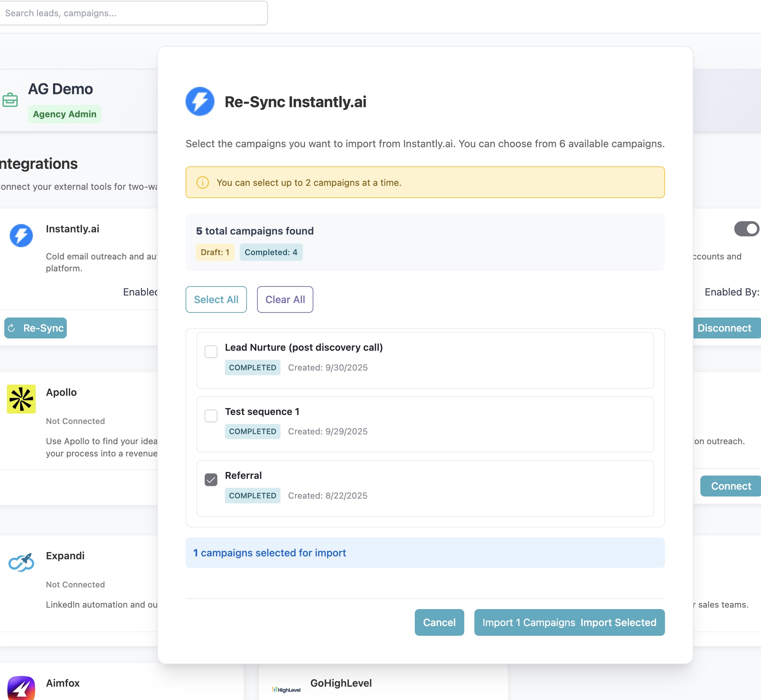Check the Test sequence 1 checkbox
The width and height of the screenshot is (761, 700).
pyautogui.click(x=211, y=416)
